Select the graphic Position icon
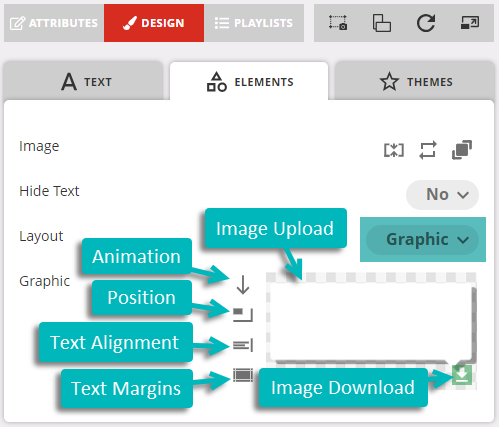Screen dimensions: 499x427 click(243, 315)
